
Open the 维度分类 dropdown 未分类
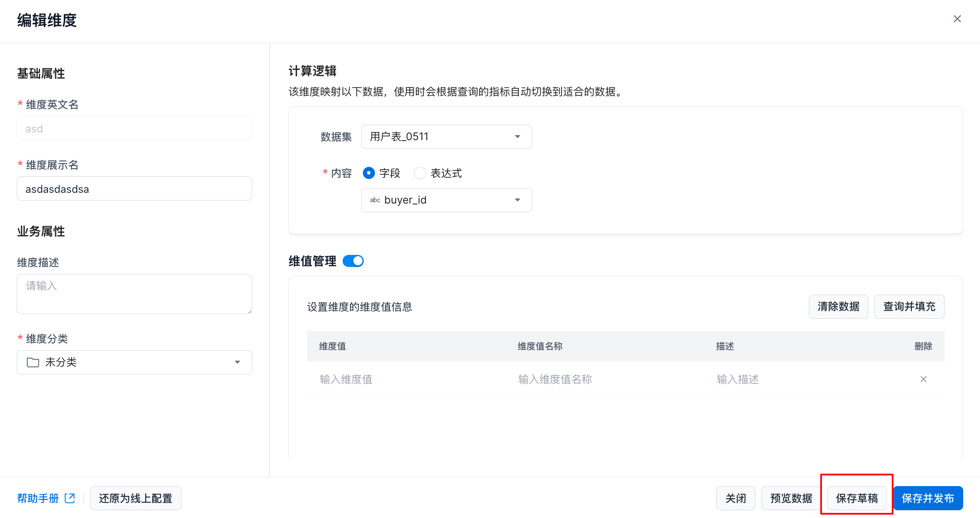pyautogui.click(x=134, y=362)
